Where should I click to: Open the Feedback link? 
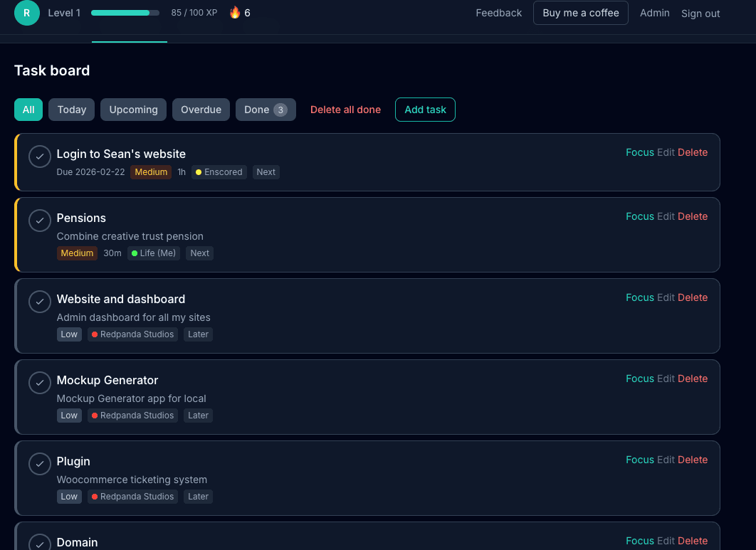(498, 13)
